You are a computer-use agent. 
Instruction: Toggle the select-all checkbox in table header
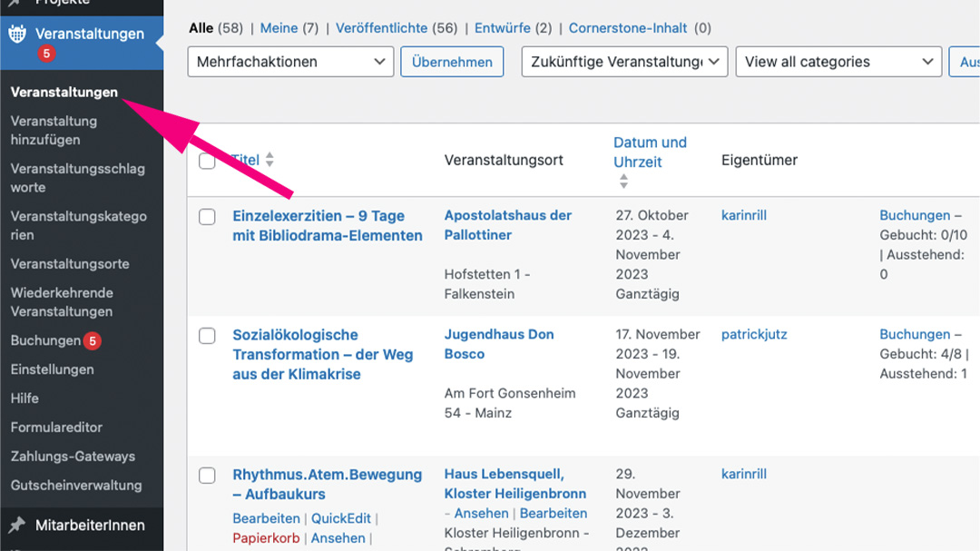[x=207, y=161]
